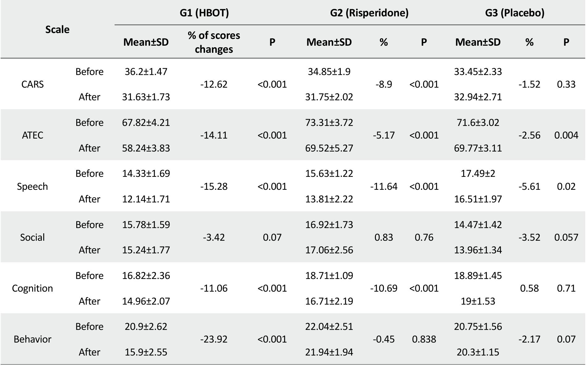Viewport: 588px width, 366px height.
Task: Select the 0.838 P value cell
Action: [424, 339]
